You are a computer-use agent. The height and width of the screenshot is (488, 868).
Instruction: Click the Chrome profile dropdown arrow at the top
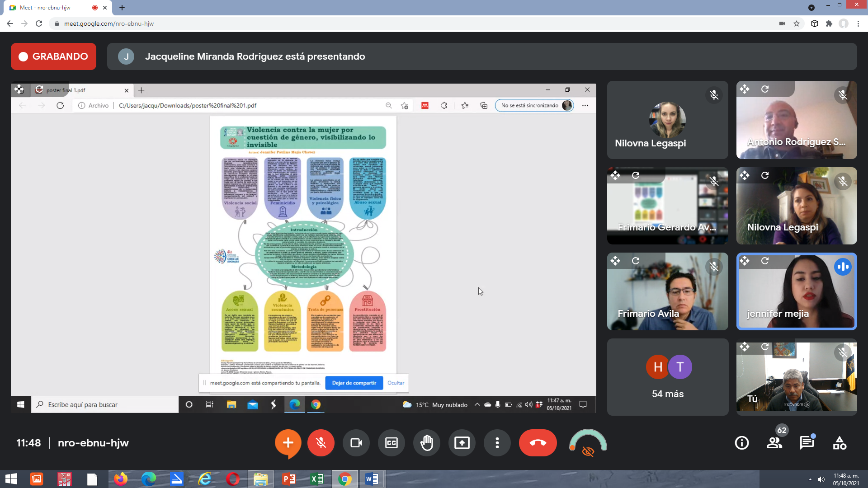811,8
